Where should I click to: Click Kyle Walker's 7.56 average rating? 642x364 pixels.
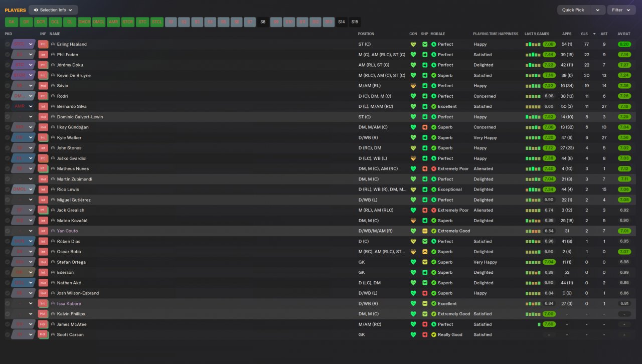click(624, 137)
